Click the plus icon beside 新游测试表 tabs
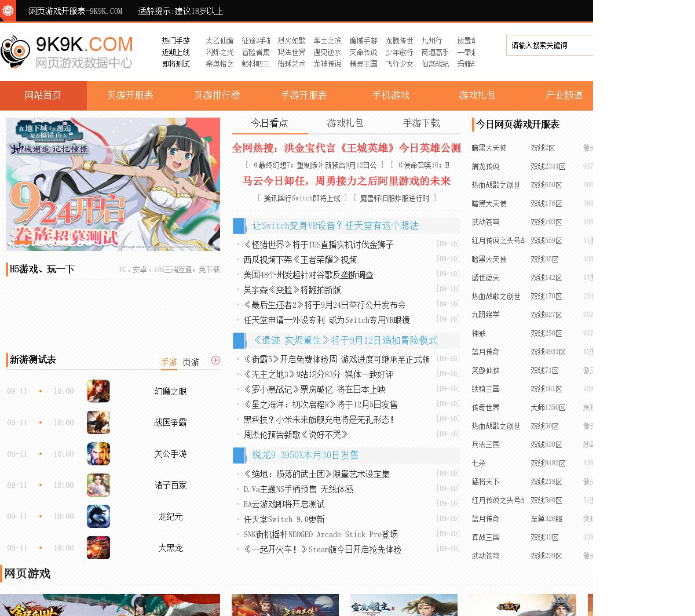695x616 pixels. point(215,360)
